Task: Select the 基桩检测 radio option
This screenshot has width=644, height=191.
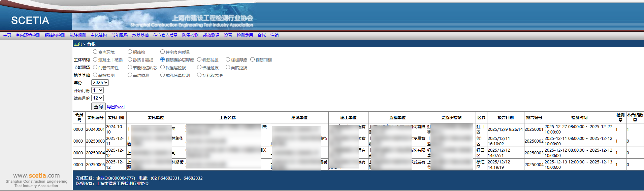Action: click(95, 75)
